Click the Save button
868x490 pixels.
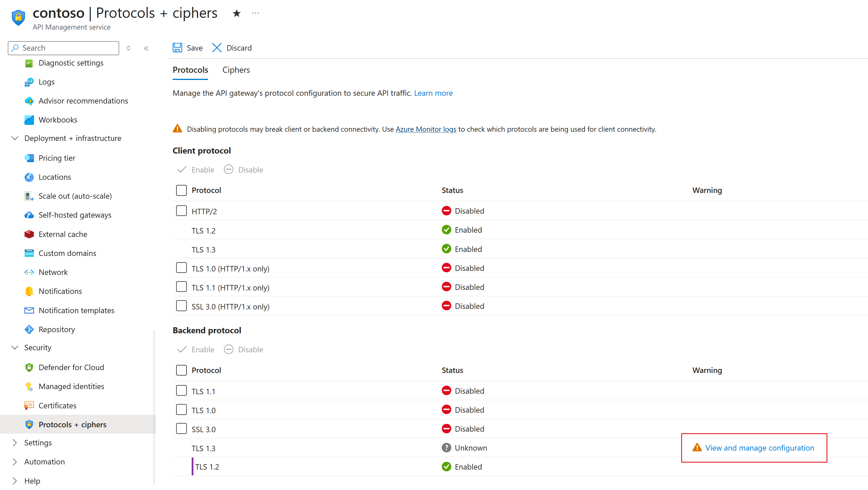coord(187,48)
